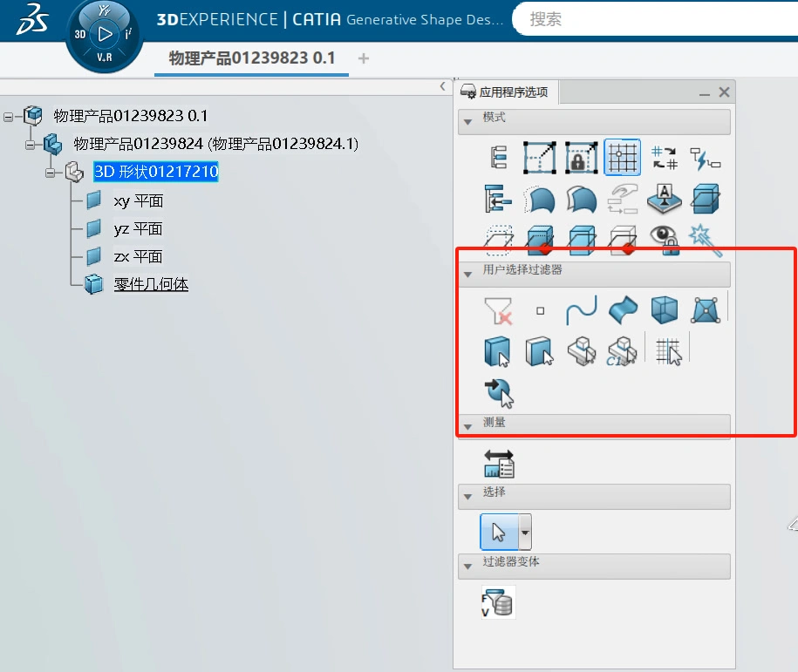This screenshot has width=798, height=672.
Task: Select the blue solid with cursor filter
Action: [497, 351]
